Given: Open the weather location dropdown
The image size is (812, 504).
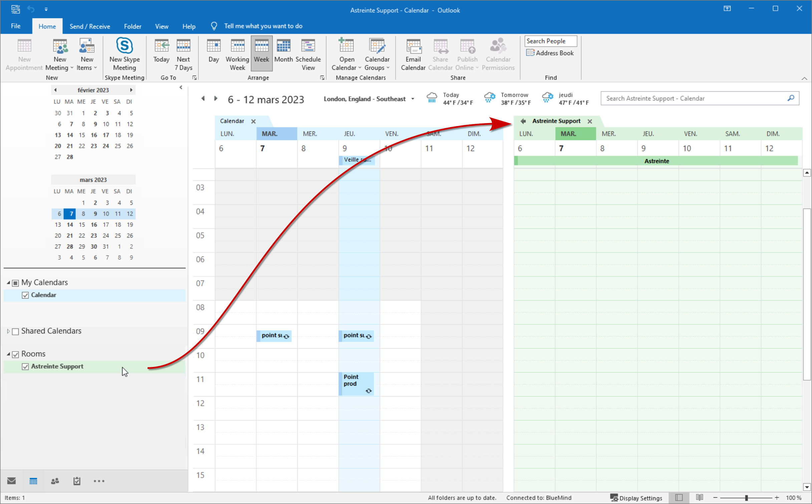Looking at the screenshot, I should pyautogui.click(x=413, y=99).
